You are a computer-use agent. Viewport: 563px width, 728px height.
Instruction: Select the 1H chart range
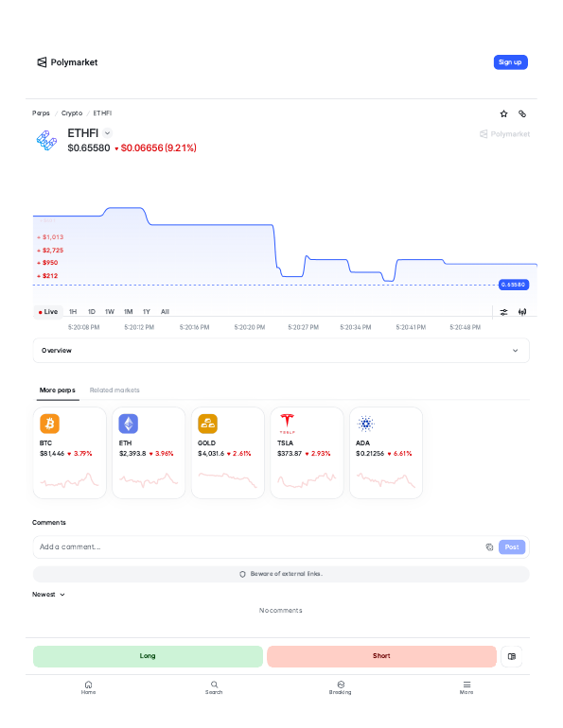[73, 312]
